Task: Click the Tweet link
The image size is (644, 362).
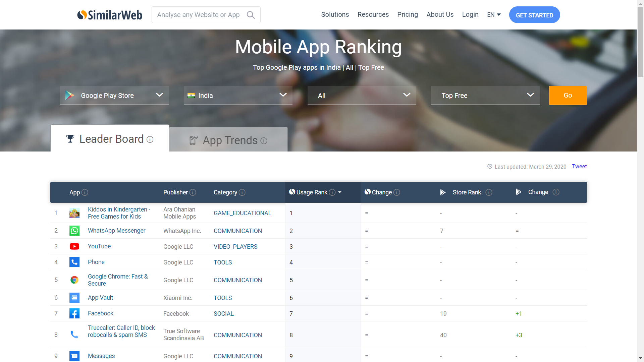Action: (x=579, y=166)
